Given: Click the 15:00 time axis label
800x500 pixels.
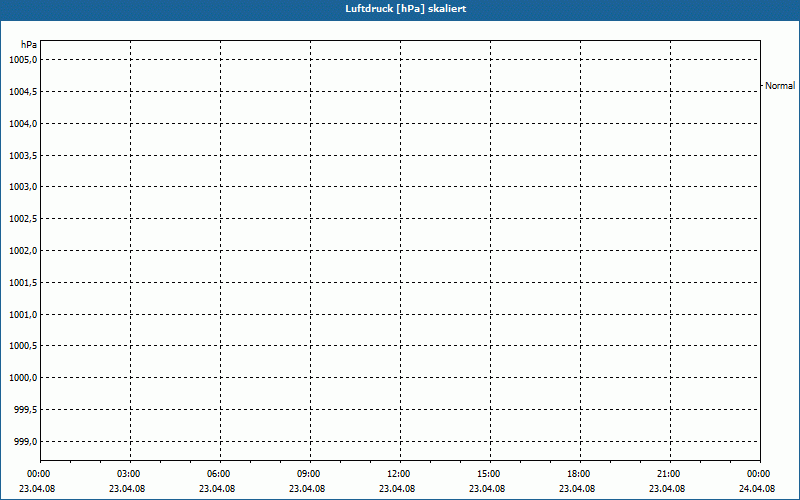Looking at the screenshot, I should (x=489, y=474).
